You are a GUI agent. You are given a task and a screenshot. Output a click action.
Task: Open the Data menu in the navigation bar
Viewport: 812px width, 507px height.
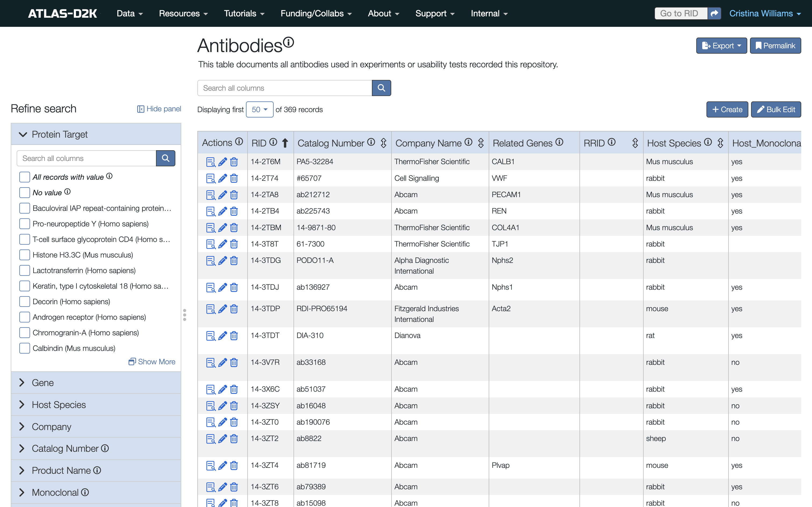[125, 13]
